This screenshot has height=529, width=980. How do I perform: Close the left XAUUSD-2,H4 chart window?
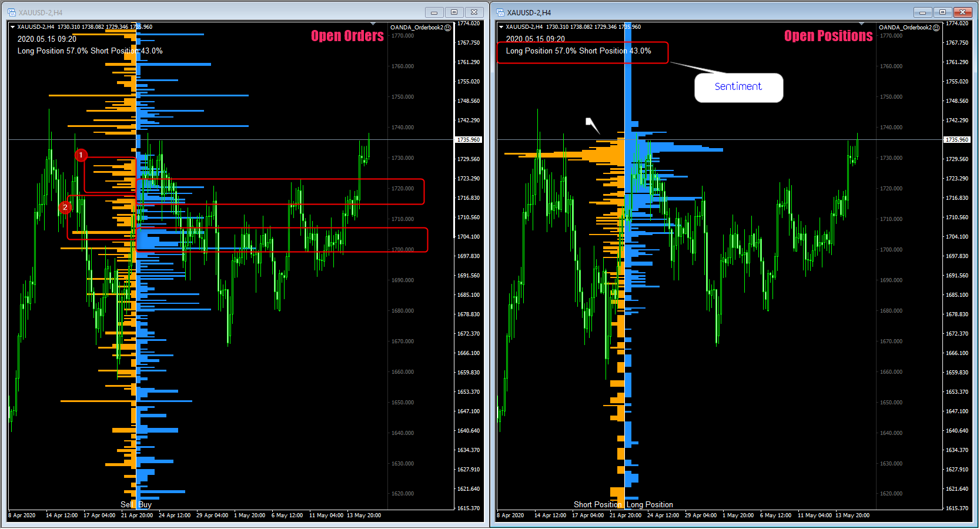474,12
